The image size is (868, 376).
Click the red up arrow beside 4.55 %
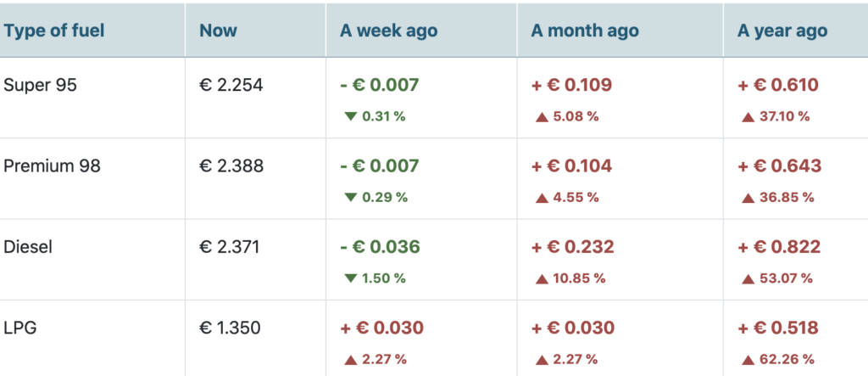[x=542, y=197]
